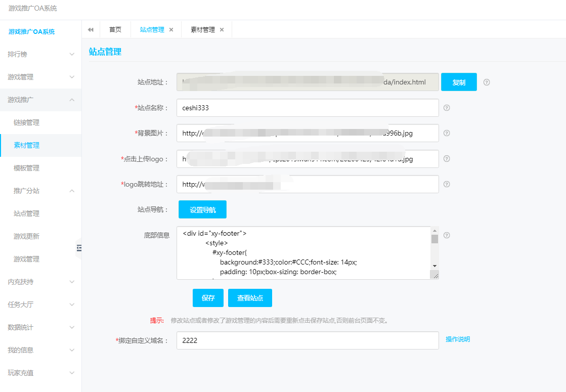The image size is (566, 392).
Task: Switch to the 首页 tab
Action: 115,30
